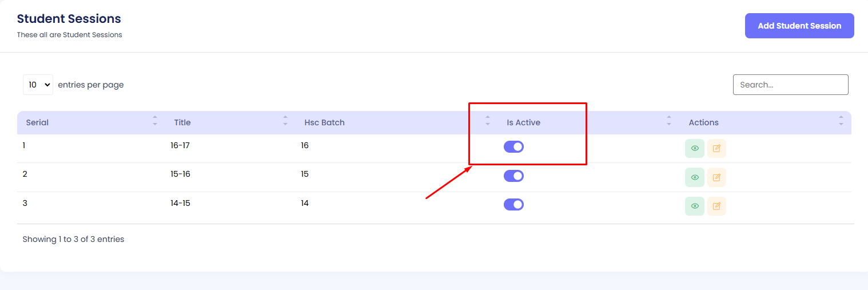This screenshot has height=290, width=868.
Task: View details of session 16-17
Action: 694,148
